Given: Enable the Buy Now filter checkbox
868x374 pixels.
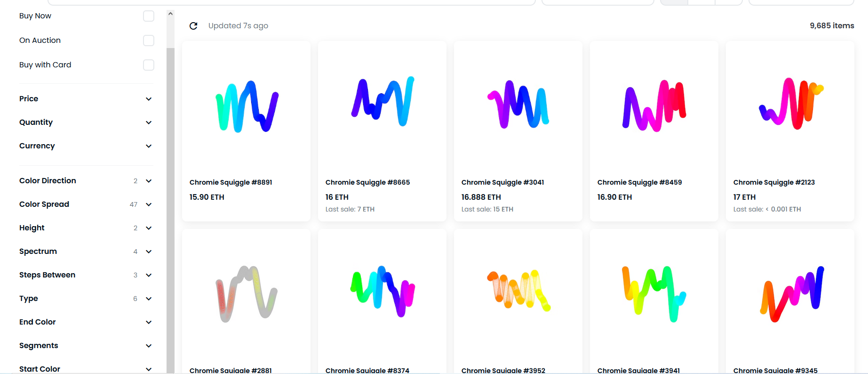Looking at the screenshot, I should 149,16.
